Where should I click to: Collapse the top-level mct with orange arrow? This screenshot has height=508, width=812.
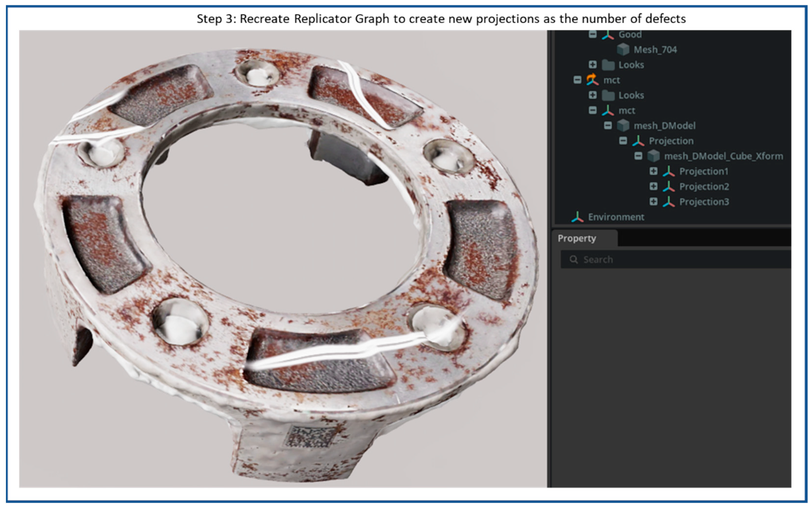(x=578, y=80)
